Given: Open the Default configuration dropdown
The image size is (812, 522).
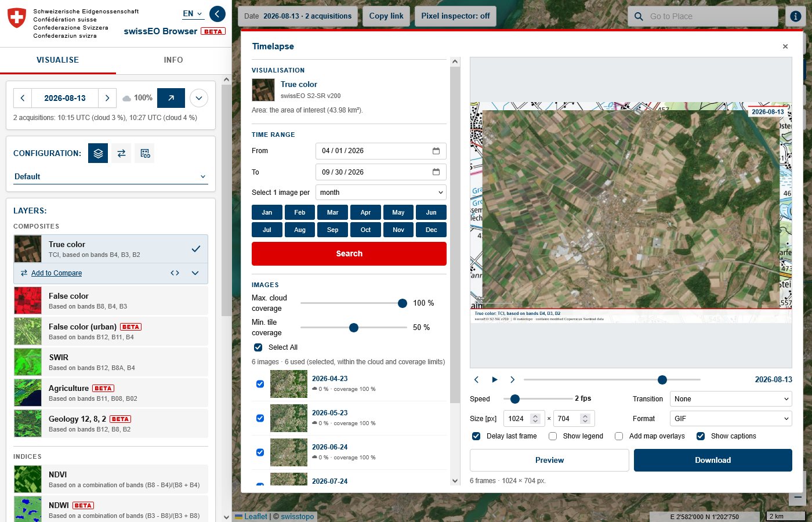Looking at the screenshot, I should tap(110, 177).
